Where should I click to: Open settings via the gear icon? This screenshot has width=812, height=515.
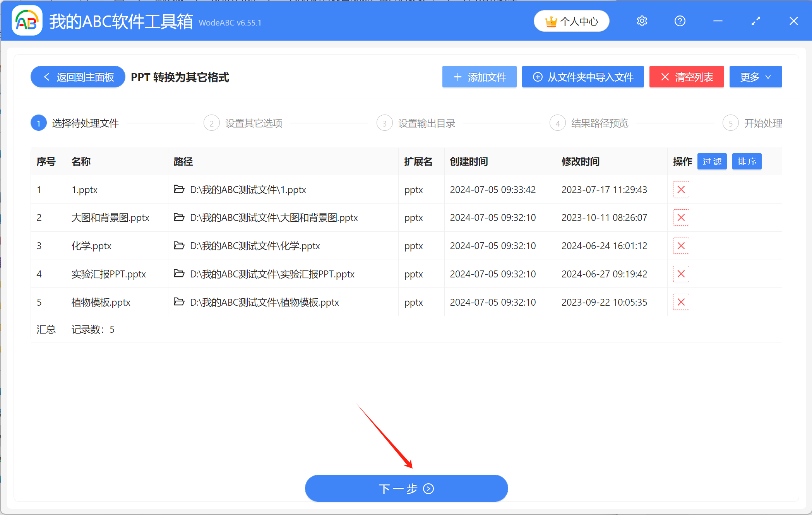coord(642,21)
